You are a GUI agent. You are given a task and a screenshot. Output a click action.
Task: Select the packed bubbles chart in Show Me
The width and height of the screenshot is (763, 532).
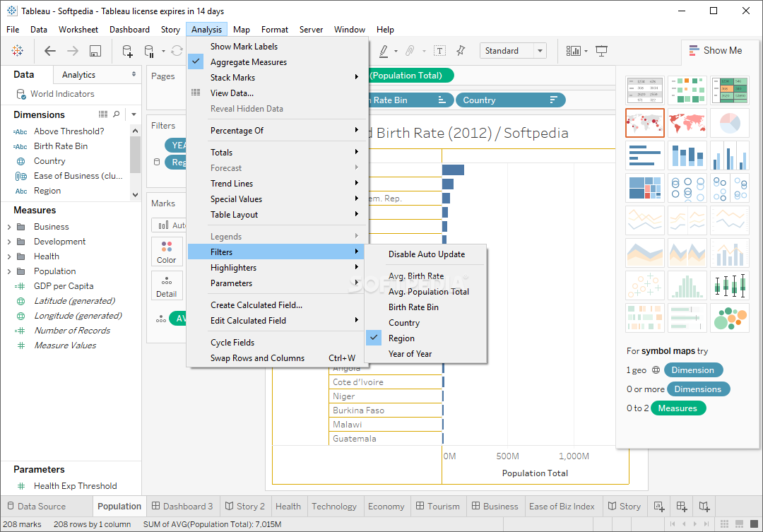(729, 318)
